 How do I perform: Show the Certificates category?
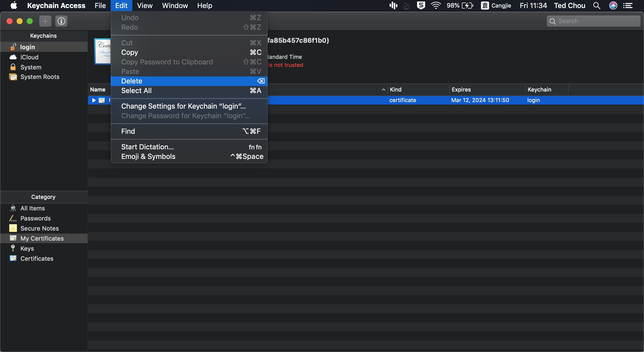[44, 258]
